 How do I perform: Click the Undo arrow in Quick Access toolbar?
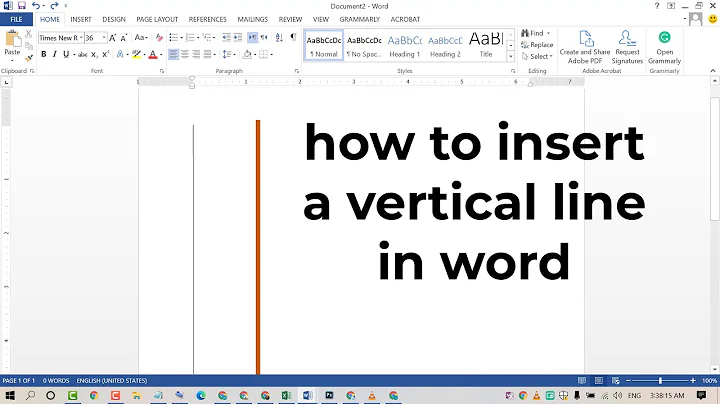35,6
